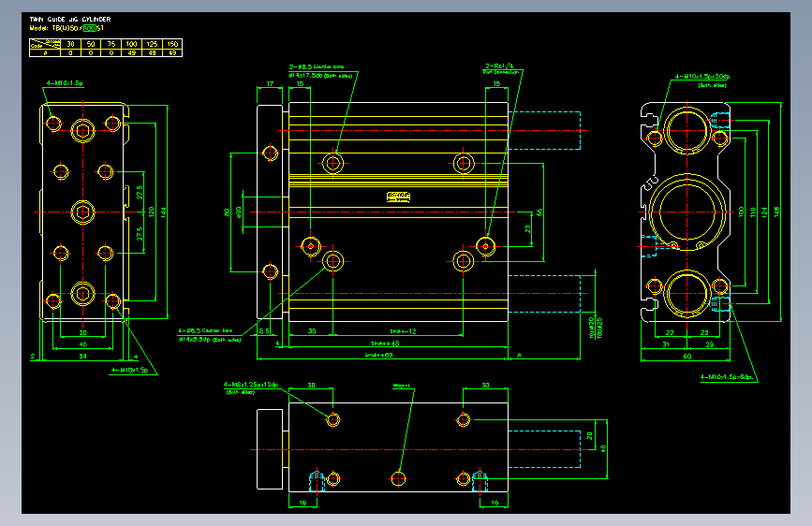Click the 'Stroke+48' dimension text
The height and width of the screenshot is (526, 812).
[385, 343]
